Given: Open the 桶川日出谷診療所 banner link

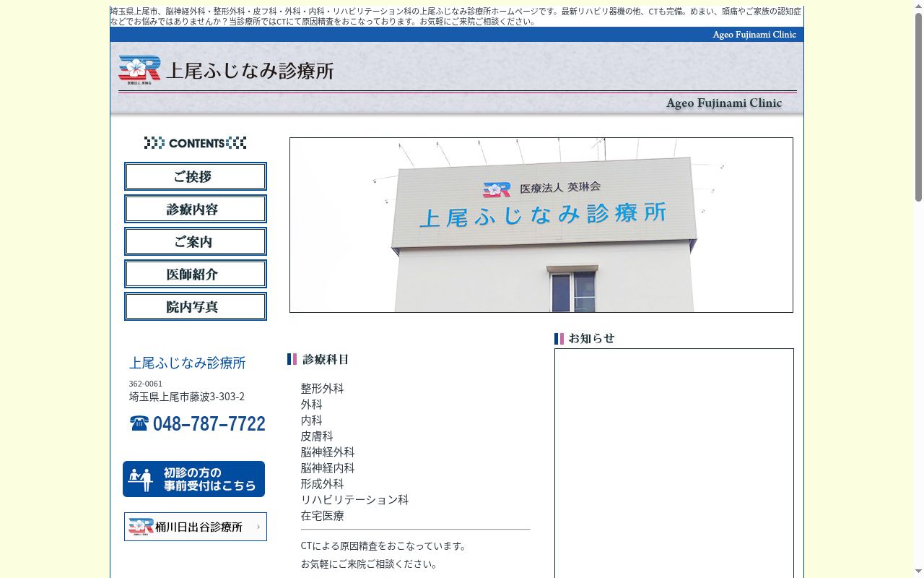Looking at the screenshot, I should click(196, 527).
